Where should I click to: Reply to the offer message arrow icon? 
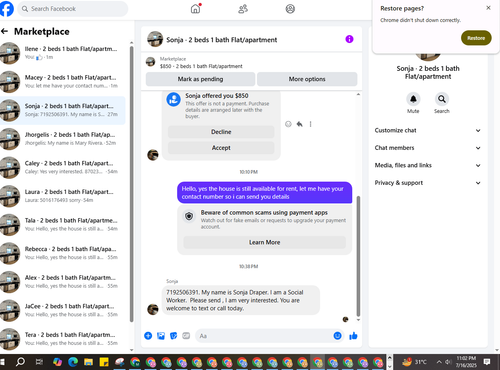pos(300,124)
